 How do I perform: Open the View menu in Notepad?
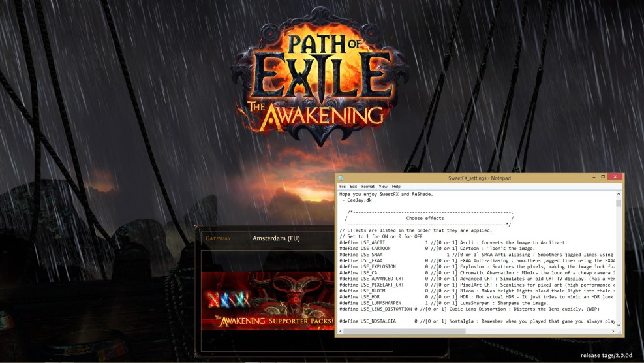point(383,187)
